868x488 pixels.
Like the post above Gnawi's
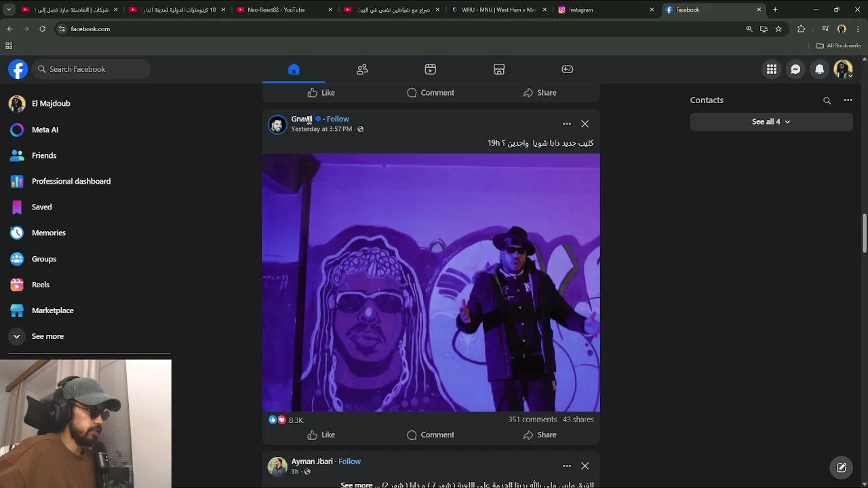(321, 93)
